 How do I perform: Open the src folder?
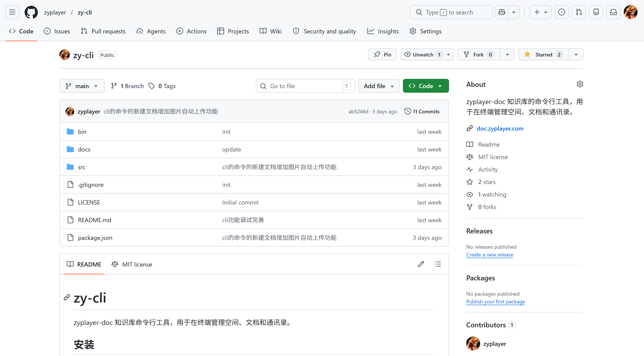[81, 167]
